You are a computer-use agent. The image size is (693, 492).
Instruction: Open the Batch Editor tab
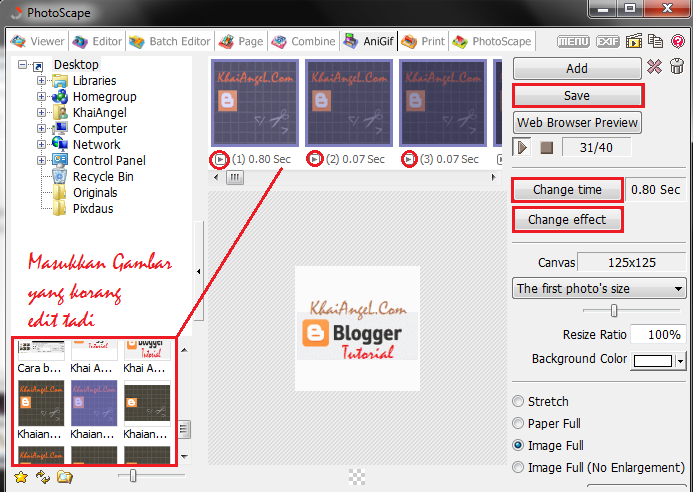tap(170, 41)
